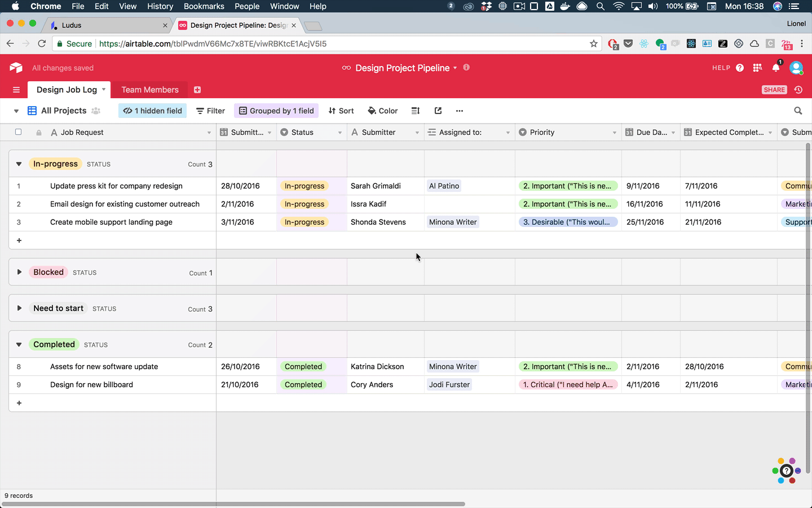Open the more options ellipsis in toolbar

click(x=460, y=111)
